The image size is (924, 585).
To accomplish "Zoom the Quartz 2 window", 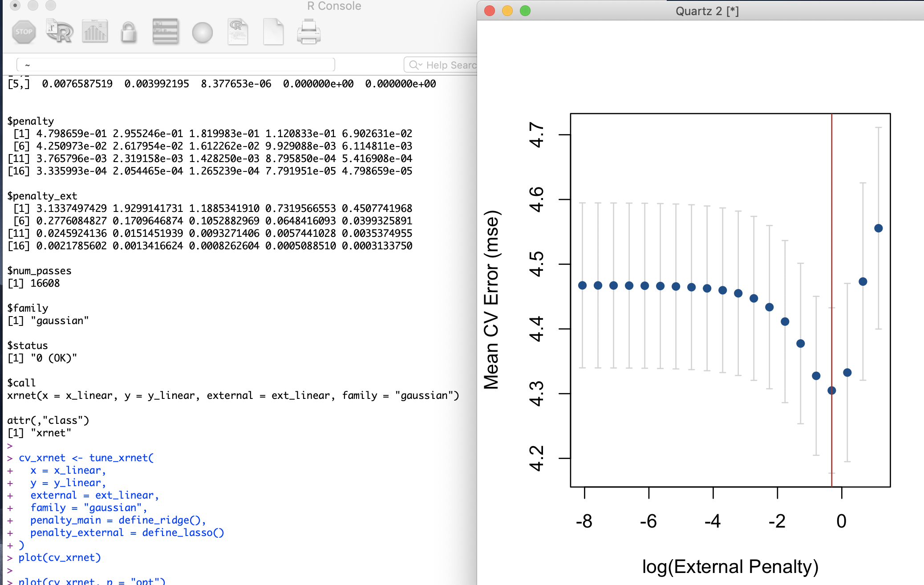I will point(525,11).
